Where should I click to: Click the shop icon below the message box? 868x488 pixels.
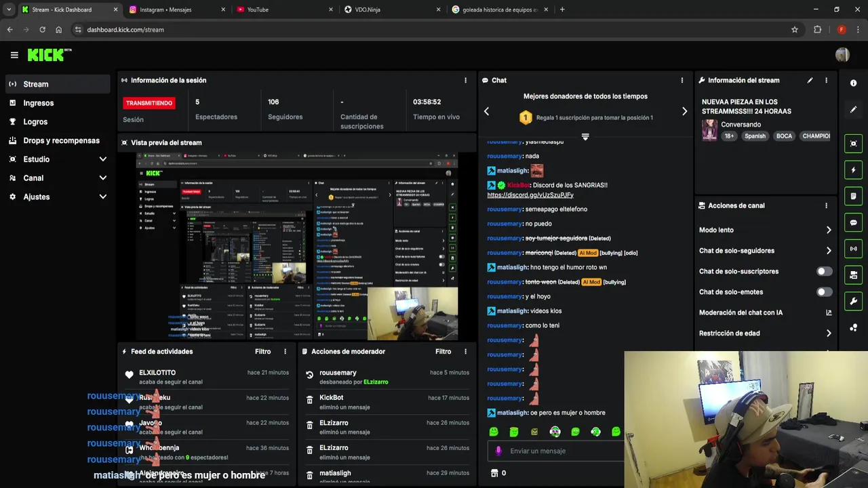(x=494, y=473)
